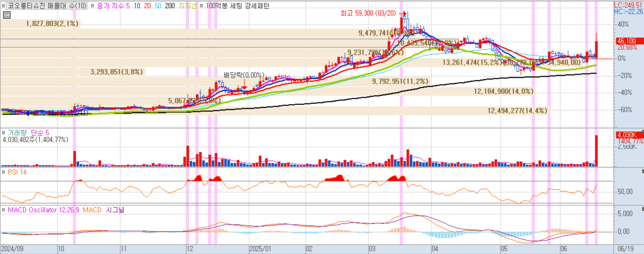Select the RSI 14 indicator label

[17, 172]
